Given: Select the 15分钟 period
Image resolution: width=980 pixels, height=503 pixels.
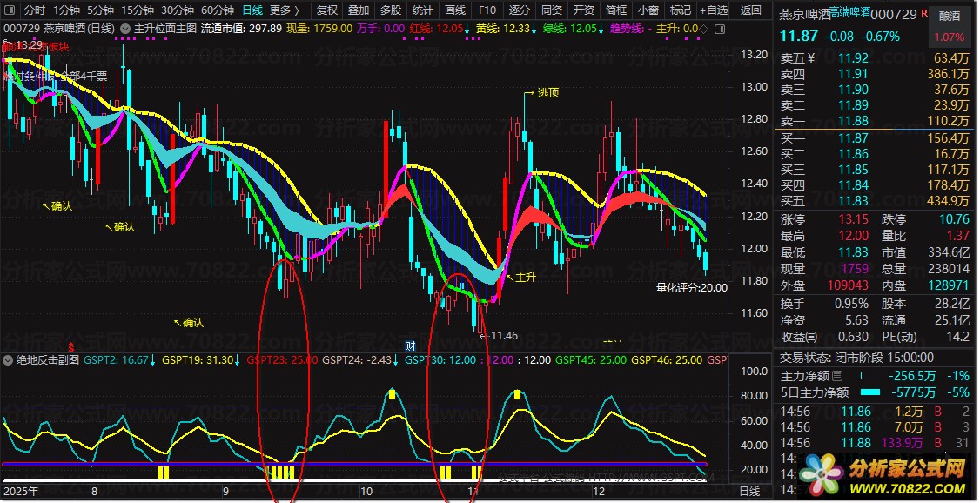Looking at the screenshot, I should click(138, 10).
